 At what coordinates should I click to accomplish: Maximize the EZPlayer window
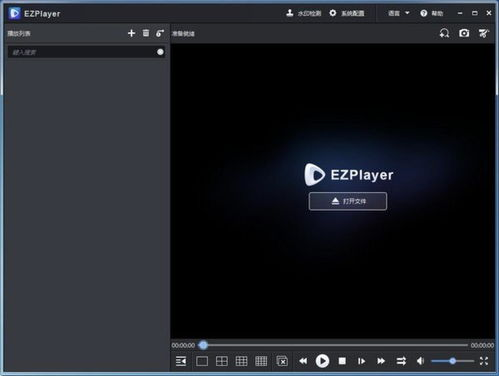tap(475, 13)
